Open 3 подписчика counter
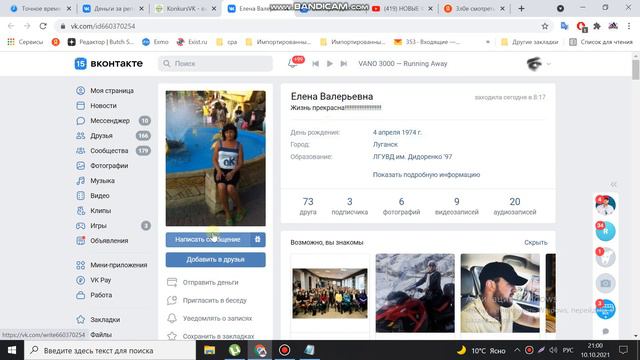The height and width of the screenshot is (360, 640). pyautogui.click(x=349, y=206)
